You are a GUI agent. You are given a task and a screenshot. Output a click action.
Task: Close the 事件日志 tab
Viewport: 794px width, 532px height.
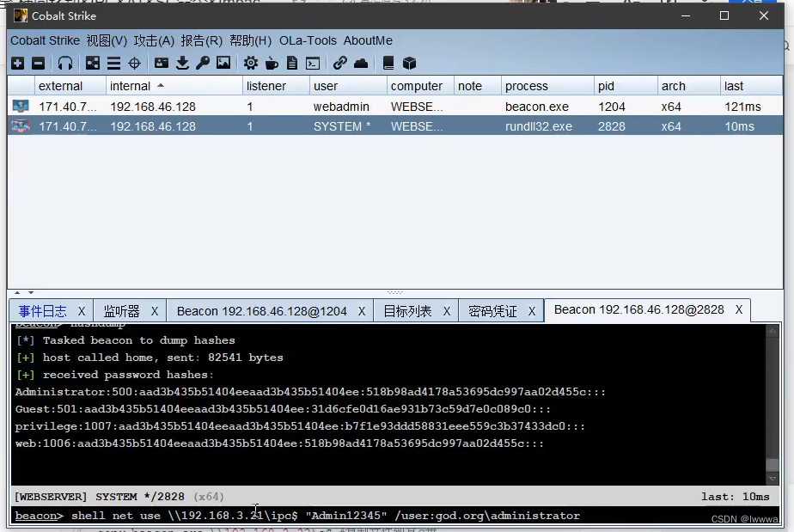(82, 311)
